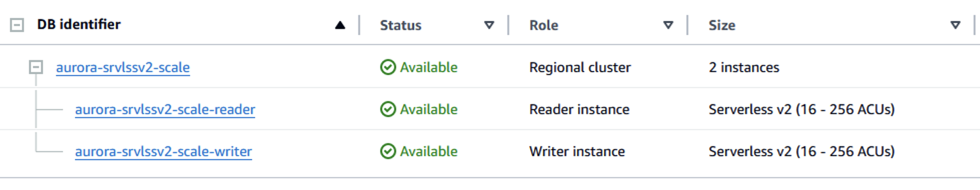Click the Reader instance role cell
980x190 pixels.
click(579, 109)
